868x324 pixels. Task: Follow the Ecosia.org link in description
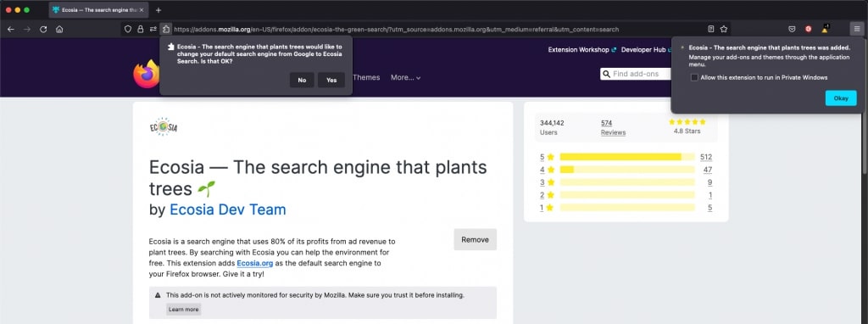point(254,263)
